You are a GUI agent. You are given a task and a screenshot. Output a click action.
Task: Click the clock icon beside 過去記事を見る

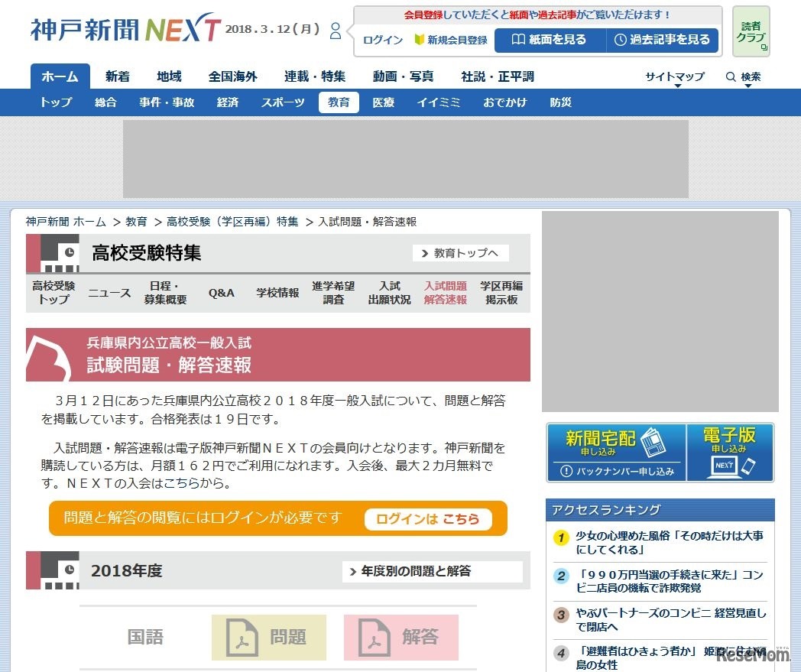pos(621,40)
